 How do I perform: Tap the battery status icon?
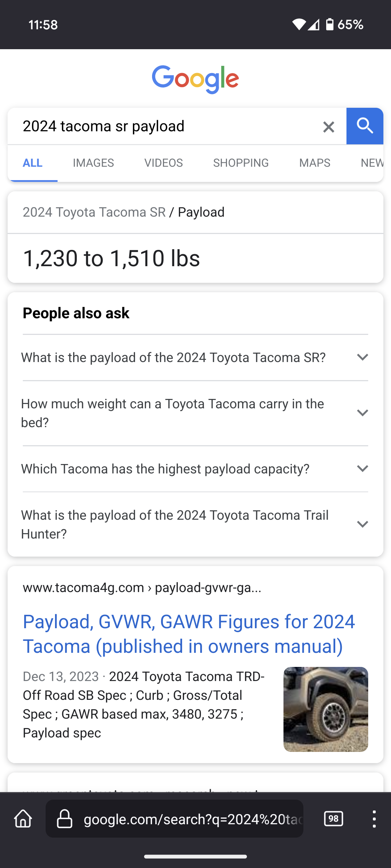tap(329, 25)
